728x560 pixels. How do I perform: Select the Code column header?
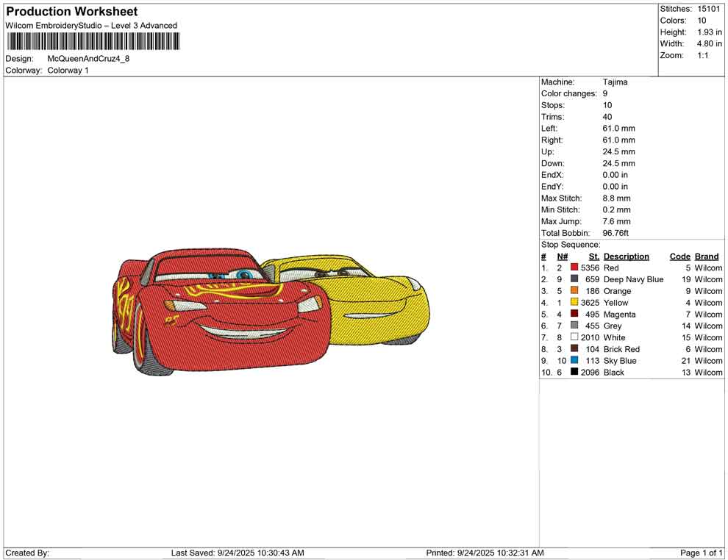[679, 256]
